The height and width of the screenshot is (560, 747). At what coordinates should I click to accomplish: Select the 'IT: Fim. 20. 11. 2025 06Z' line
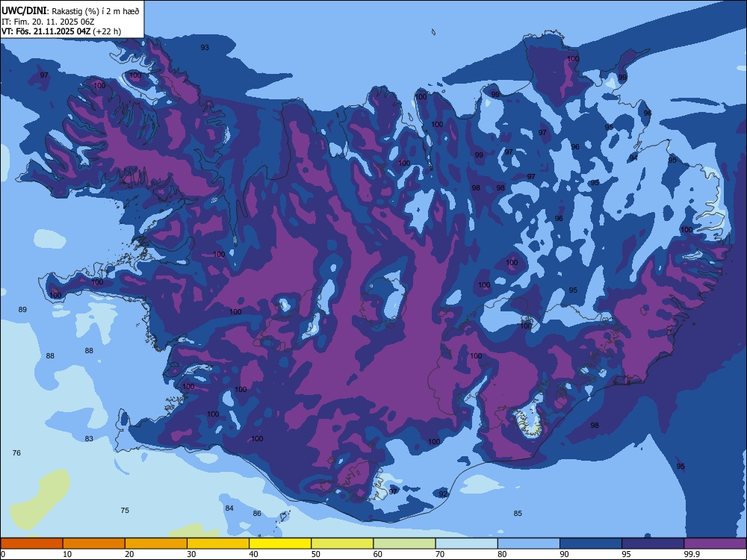click(x=48, y=22)
